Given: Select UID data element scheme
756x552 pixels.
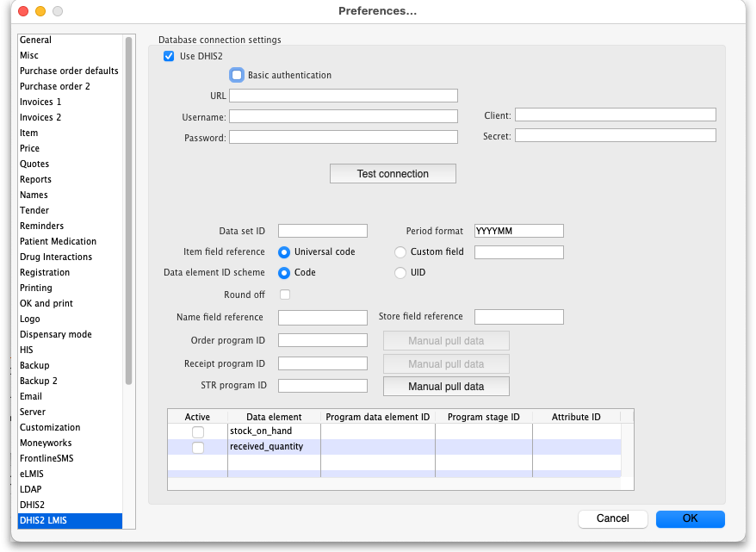Looking at the screenshot, I should click(400, 273).
